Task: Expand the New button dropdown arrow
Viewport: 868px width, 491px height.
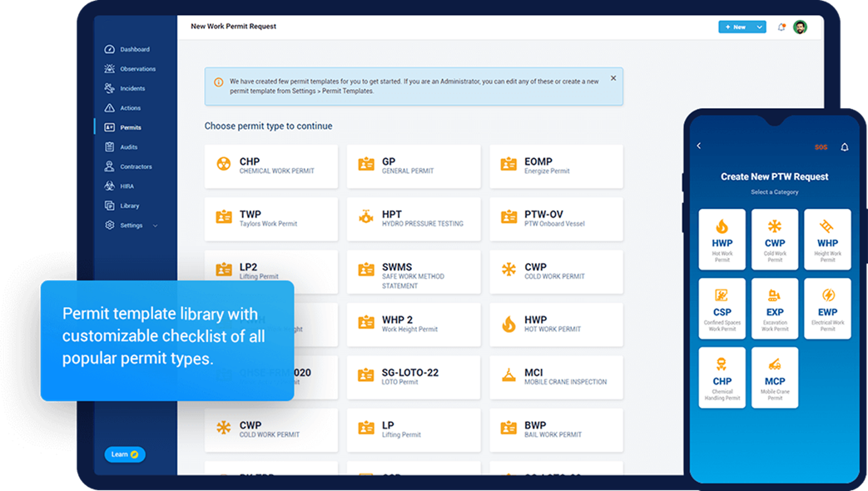Action: click(757, 26)
